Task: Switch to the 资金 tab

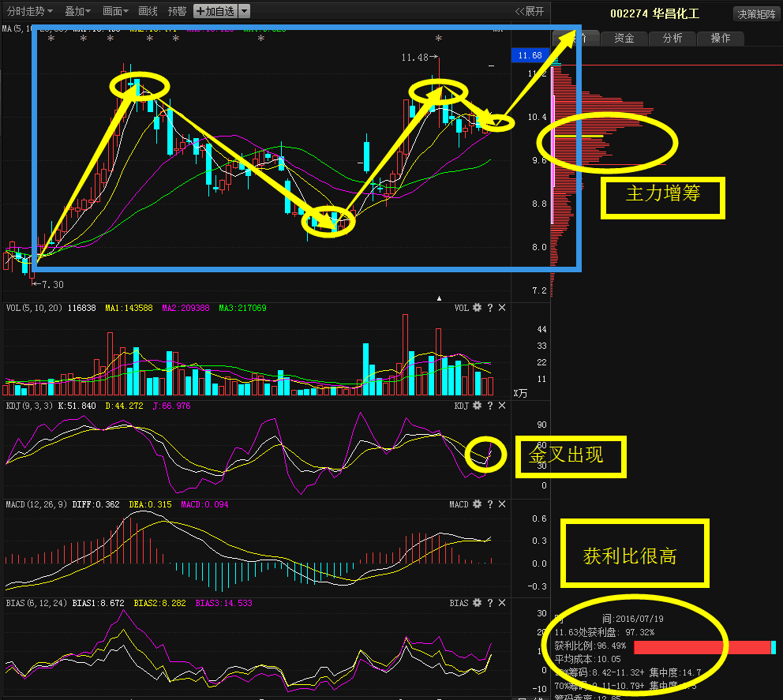Action: click(624, 38)
